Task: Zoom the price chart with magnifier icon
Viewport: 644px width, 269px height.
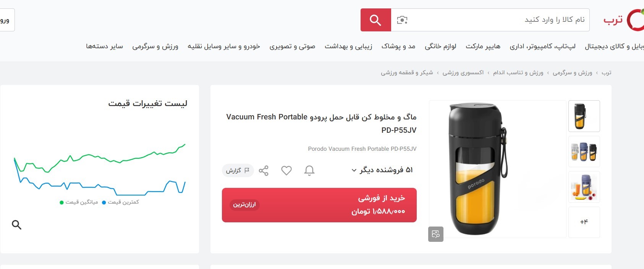Action: 16,225
